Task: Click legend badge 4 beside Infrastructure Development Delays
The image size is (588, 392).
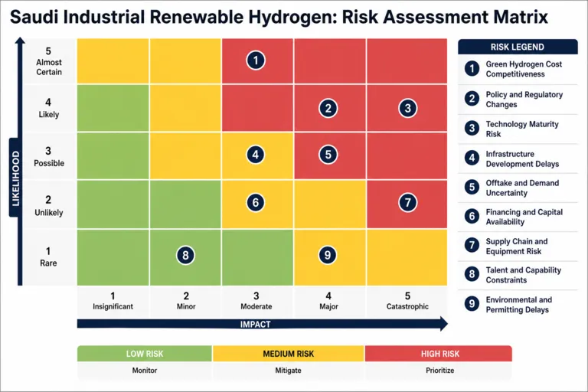Action: (472, 158)
